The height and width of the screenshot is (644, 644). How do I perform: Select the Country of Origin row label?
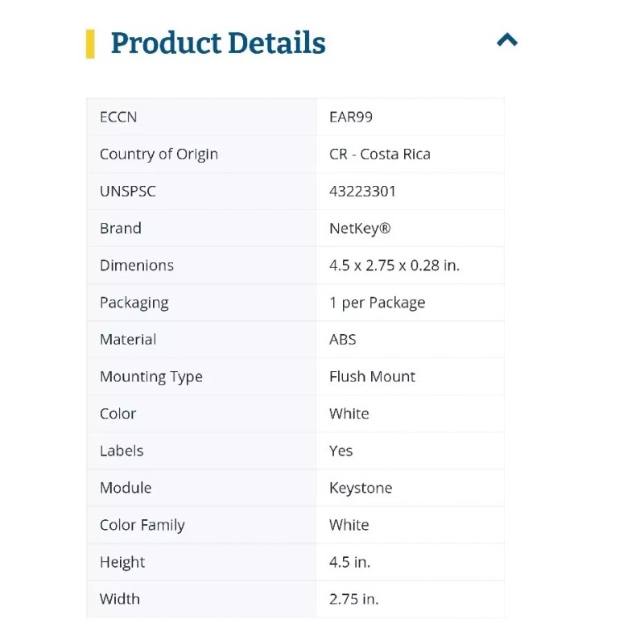[x=159, y=154]
